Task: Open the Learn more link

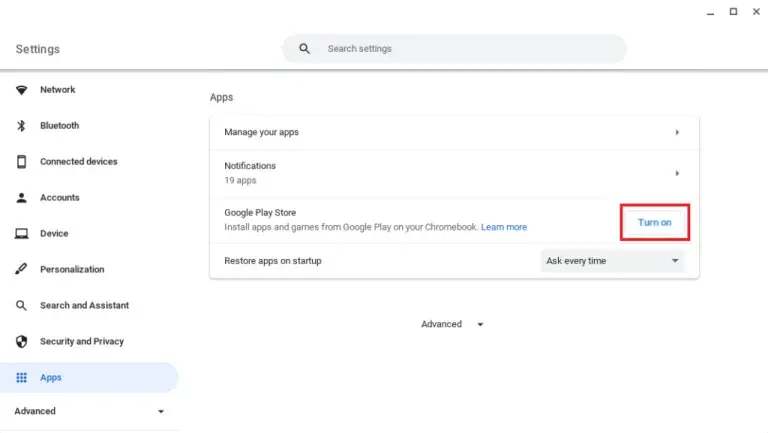Action: 503,228
